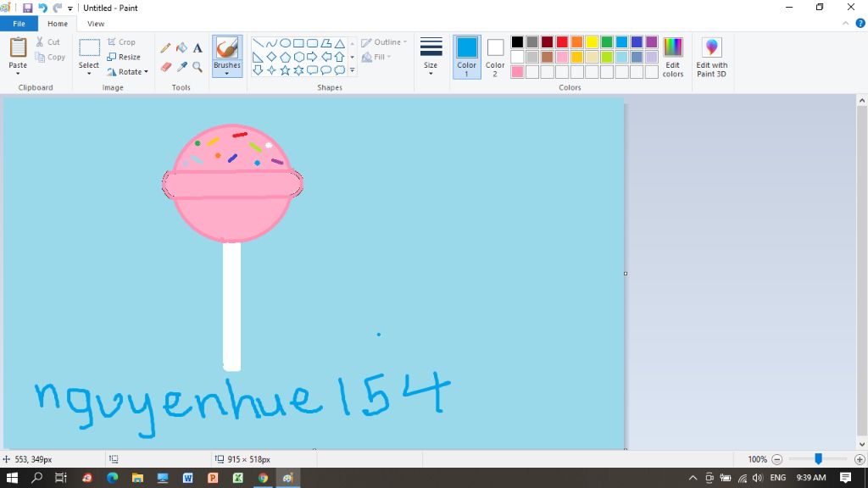Viewport: 868px width, 488px height.
Task: Open the Rotate dropdown
Action: 128,72
